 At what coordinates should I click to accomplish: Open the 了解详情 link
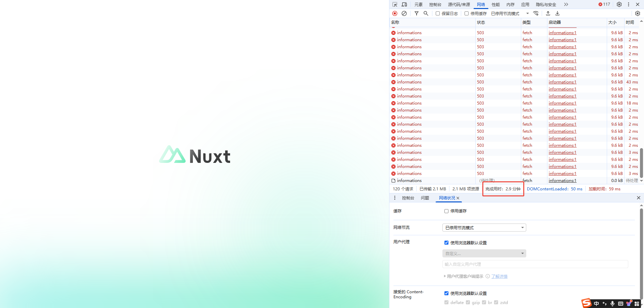click(499, 276)
